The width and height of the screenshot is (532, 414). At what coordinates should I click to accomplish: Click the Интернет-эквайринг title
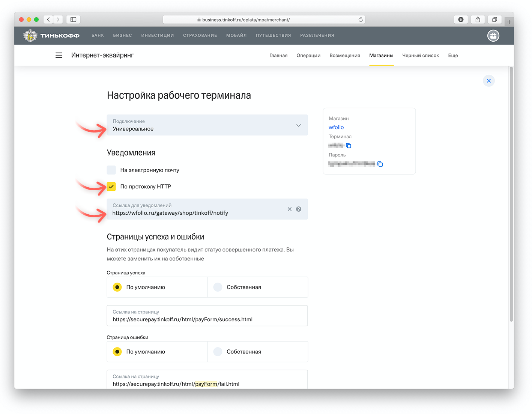tap(102, 55)
